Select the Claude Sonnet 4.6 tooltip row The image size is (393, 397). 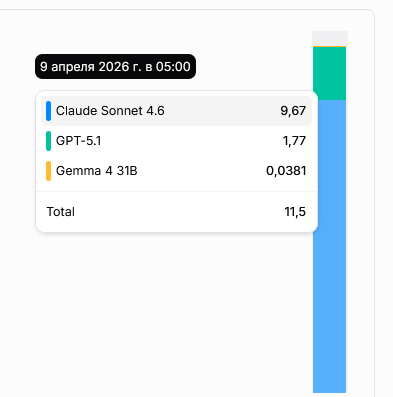pos(176,111)
